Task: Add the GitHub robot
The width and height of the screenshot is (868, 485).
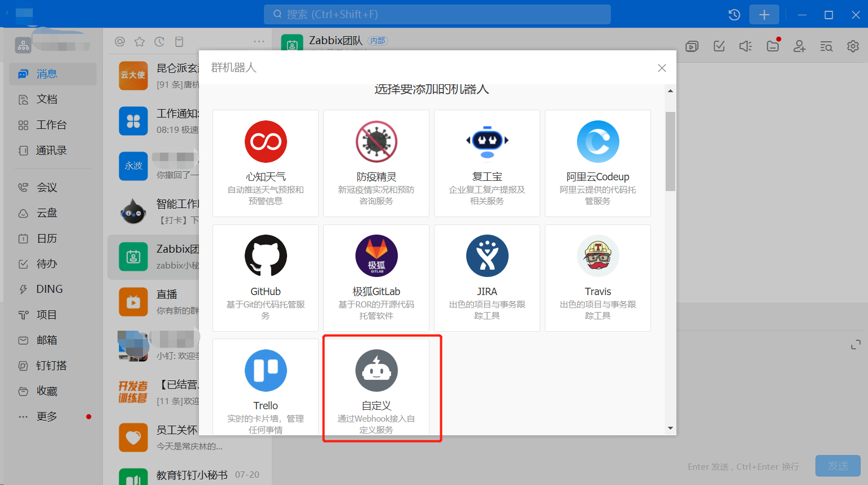Action: coord(266,278)
